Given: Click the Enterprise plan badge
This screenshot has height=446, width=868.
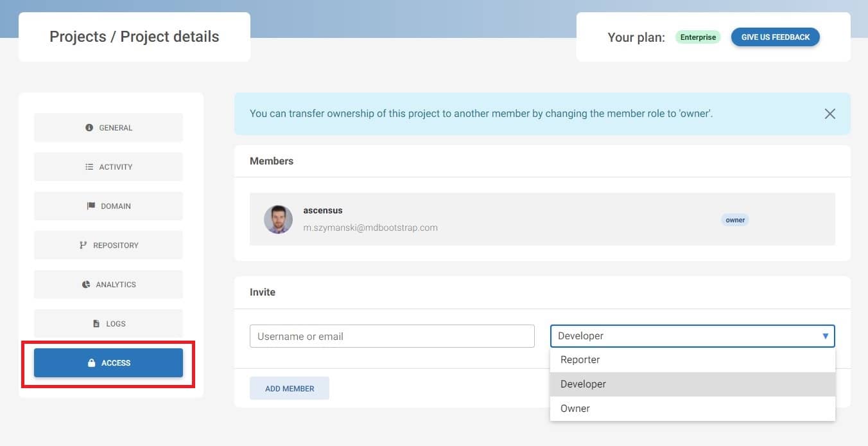Looking at the screenshot, I should (x=698, y=37).
